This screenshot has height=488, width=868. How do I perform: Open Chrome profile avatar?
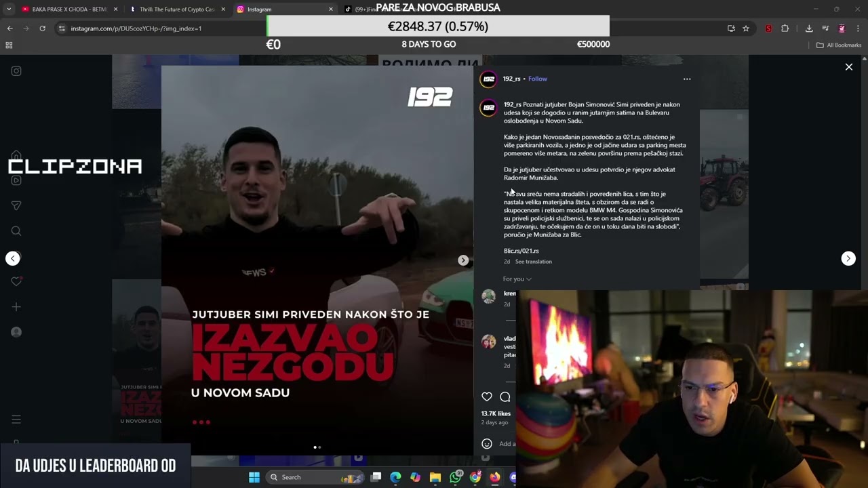pos(842,28)
